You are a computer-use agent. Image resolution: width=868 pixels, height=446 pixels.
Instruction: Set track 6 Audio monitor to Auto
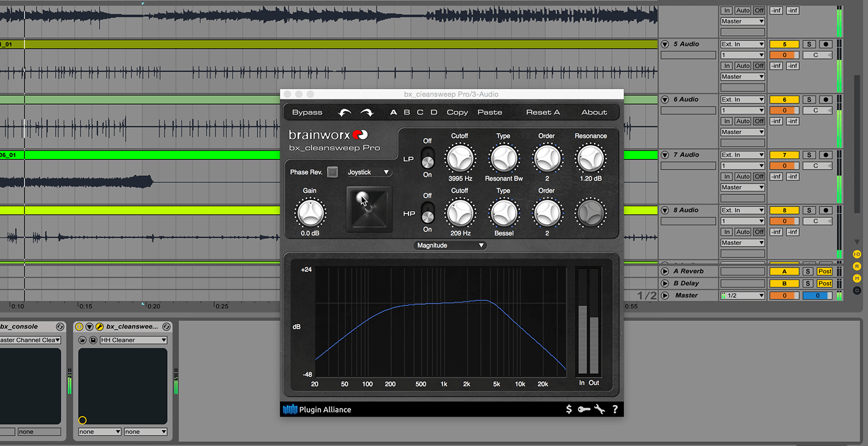pyautogui.click(x=743, y=121)
